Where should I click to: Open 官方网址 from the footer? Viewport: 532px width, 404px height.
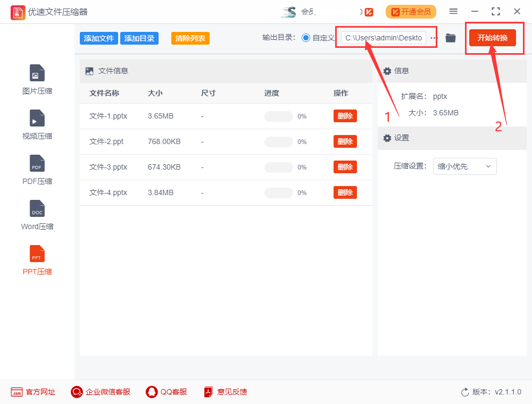coord(33,392)
